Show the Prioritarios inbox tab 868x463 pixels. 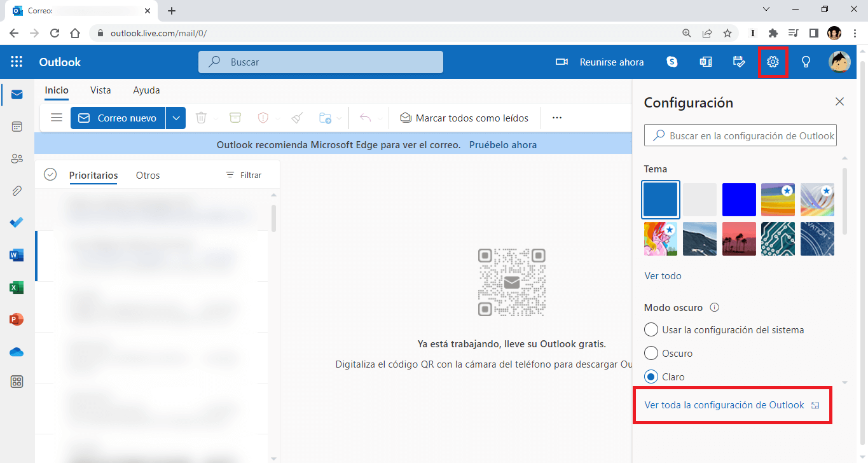click(x=93, y=175)
